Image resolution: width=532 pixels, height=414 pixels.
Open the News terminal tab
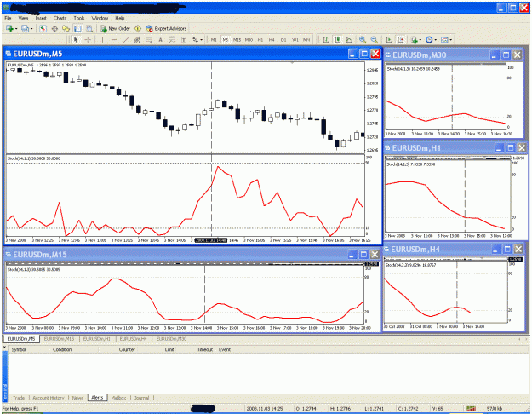77,398
